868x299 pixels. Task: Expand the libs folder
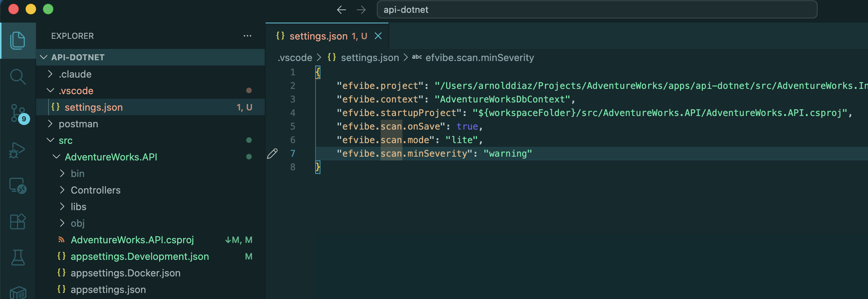pyautogui.click(x=62, y=206)
